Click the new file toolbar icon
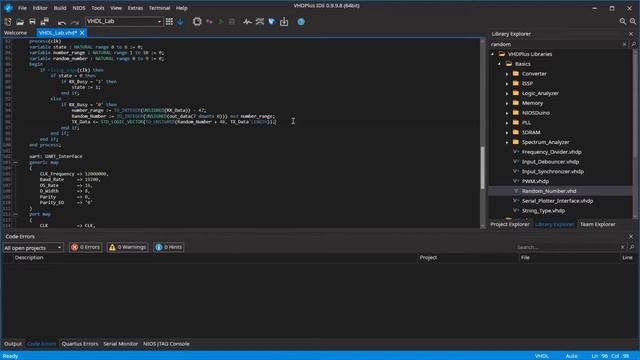Screen dimensions: 640x360 (x=8, y=22)
